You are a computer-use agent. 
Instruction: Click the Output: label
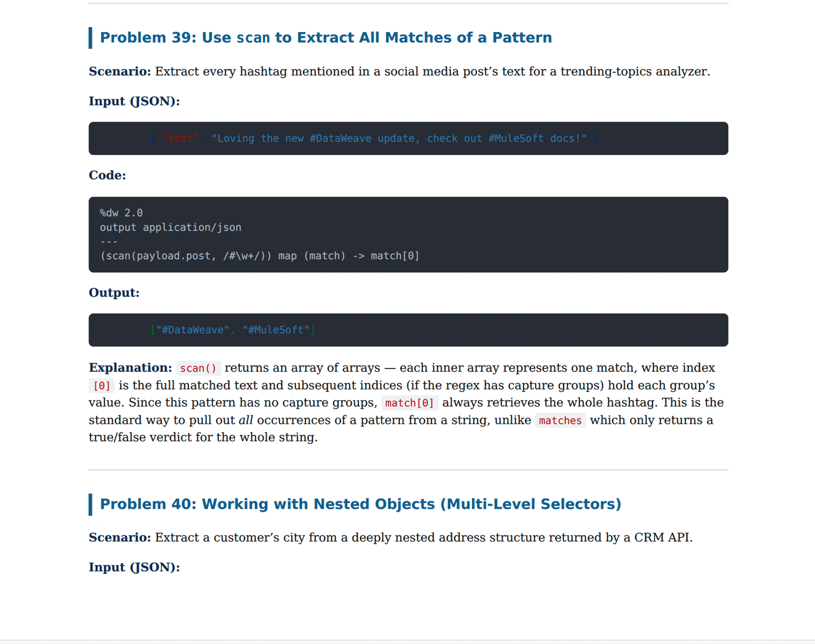pos(114,293)
